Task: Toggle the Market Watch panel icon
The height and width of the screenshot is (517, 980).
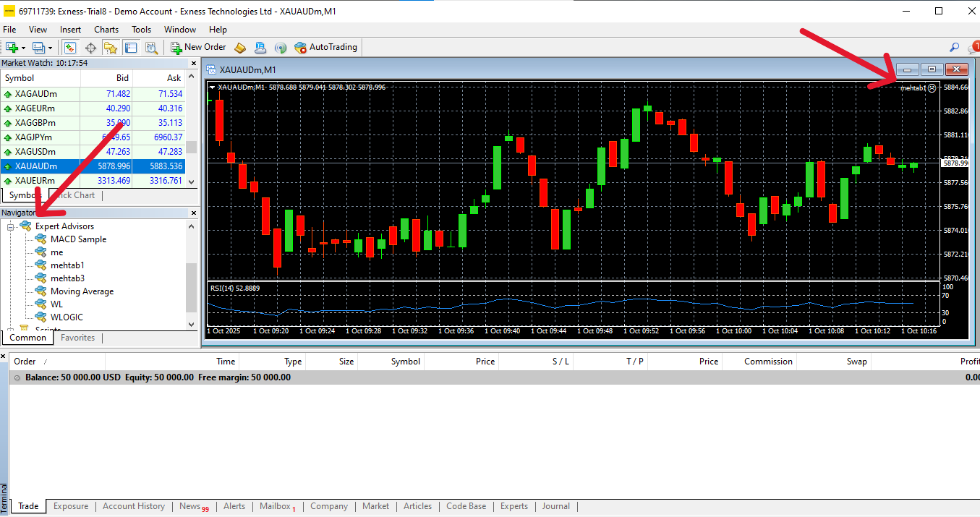Action: pos(70,48)
